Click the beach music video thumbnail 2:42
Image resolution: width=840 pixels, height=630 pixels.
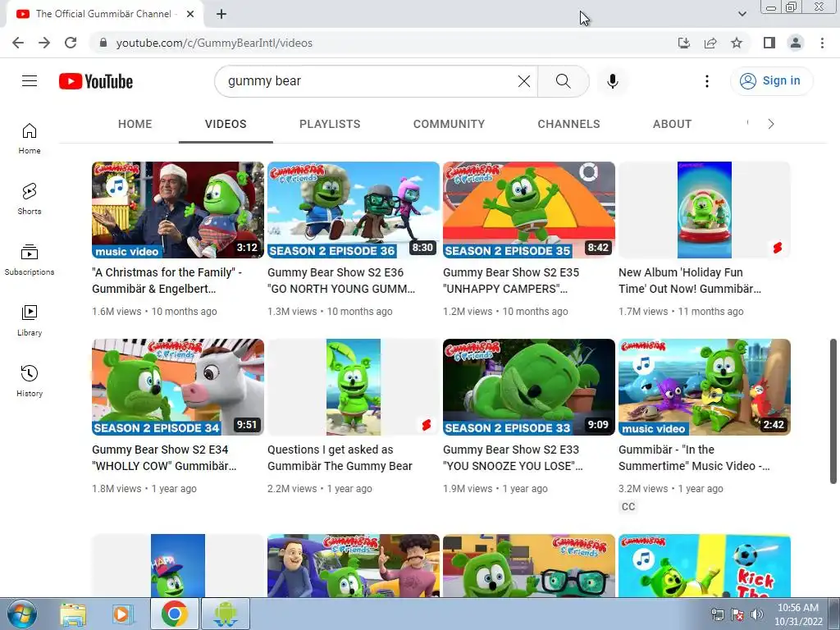(705, 387)
